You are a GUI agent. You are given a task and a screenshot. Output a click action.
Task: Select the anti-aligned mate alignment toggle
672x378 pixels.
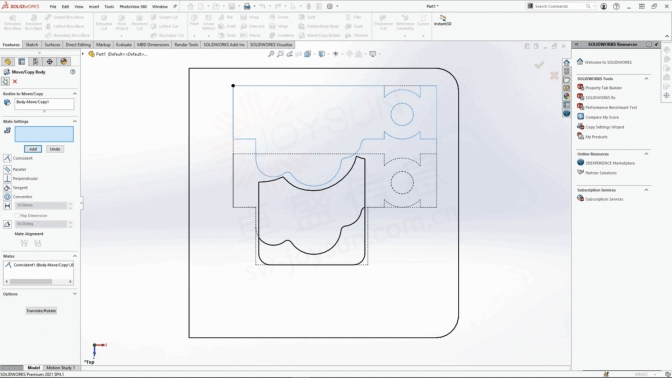[38, 243]
